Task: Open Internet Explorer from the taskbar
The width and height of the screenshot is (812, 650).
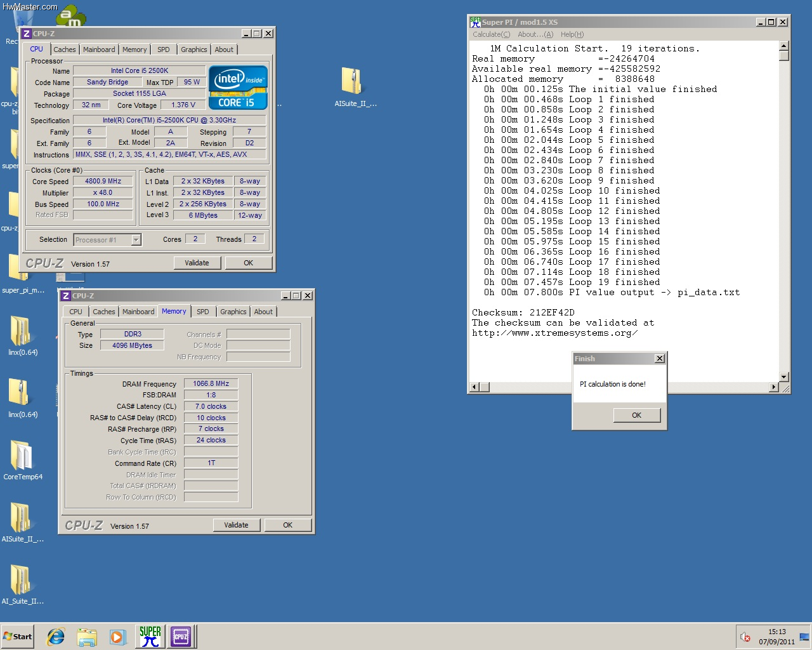Action: (x=56, y=637)
